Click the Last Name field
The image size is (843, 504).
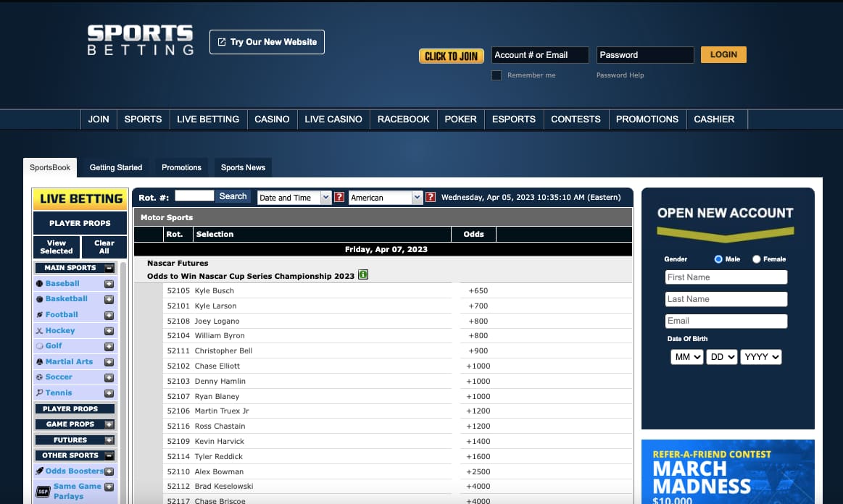[726, 299]
